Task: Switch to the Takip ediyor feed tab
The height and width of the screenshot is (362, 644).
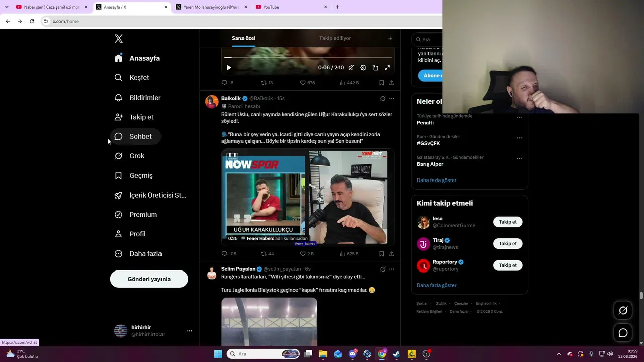Action: pos(335,38)
